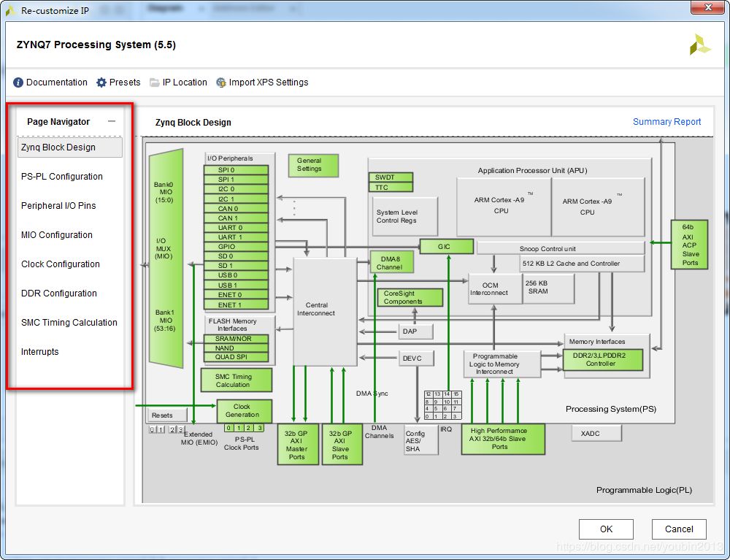
Task: Click the System Level Control Regs block
Action: [x=405, y=216]
